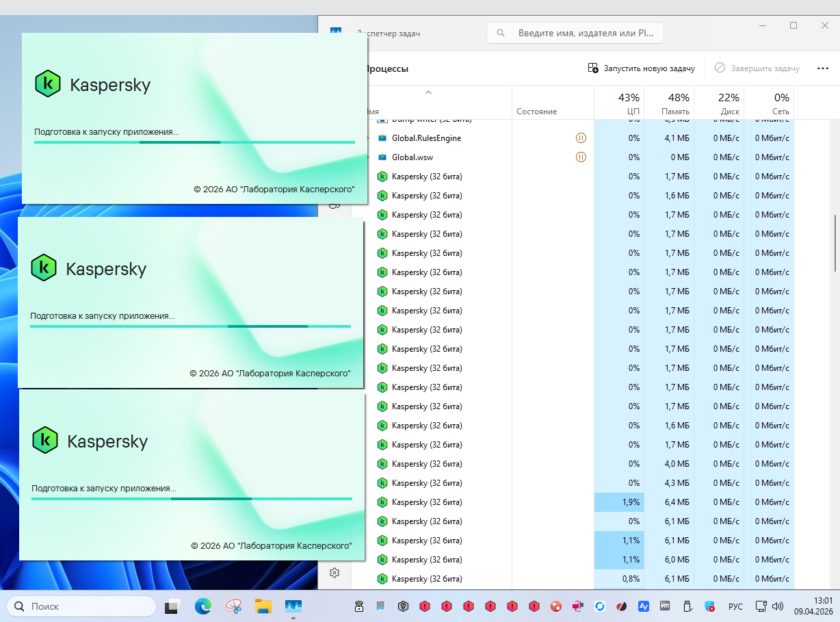The width and height of the screenshot is (840, 622).
Task: Click Kaspersky icon in the 6,0 МБ row
Action: [382, 560]
